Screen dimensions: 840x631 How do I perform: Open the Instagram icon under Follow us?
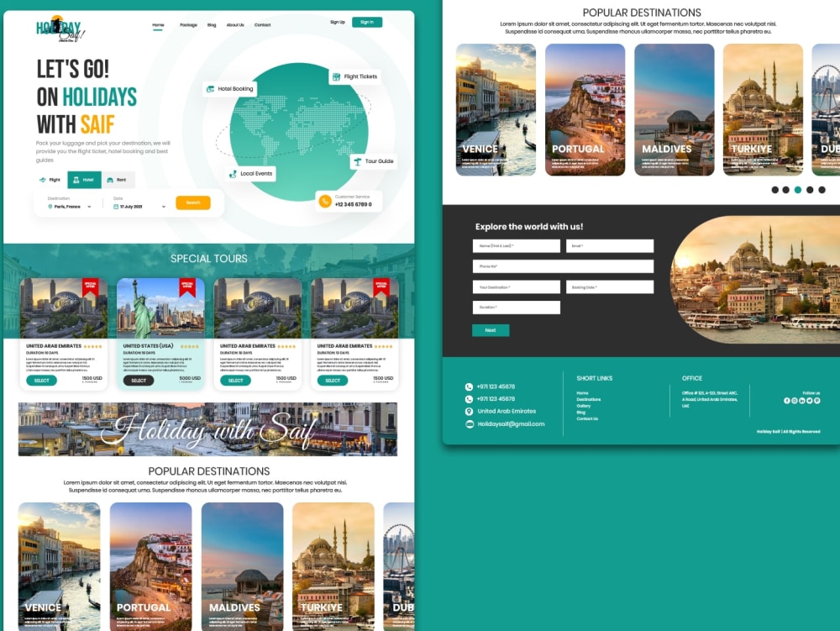click(795, 401)
